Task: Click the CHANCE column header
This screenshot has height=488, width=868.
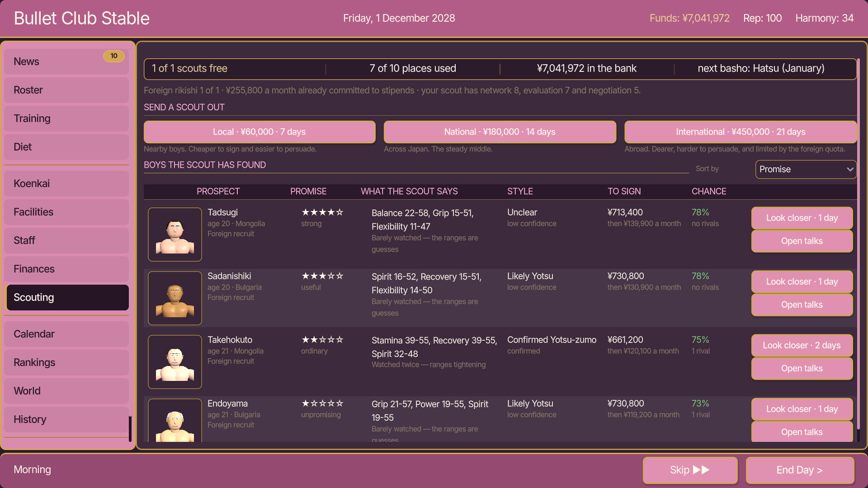Action: [709, 192]
